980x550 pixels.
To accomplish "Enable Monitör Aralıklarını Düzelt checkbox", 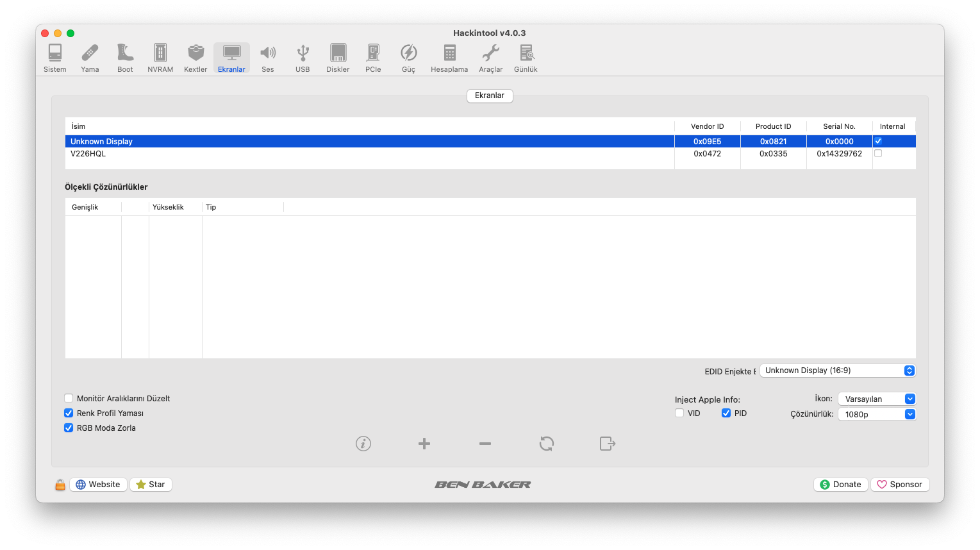I will point(69,398).
